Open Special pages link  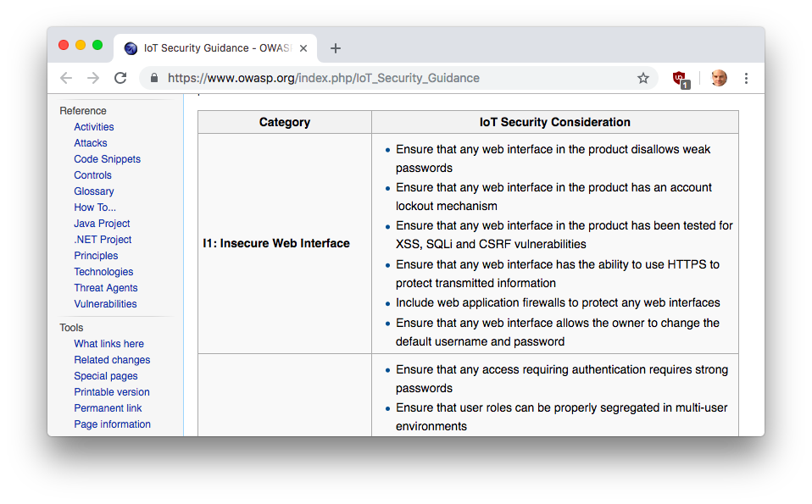click(x=106, y=375)
